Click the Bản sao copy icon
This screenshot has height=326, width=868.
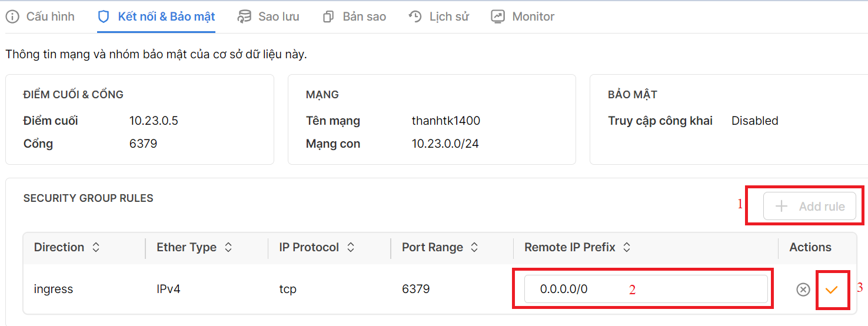pos(328,16)
